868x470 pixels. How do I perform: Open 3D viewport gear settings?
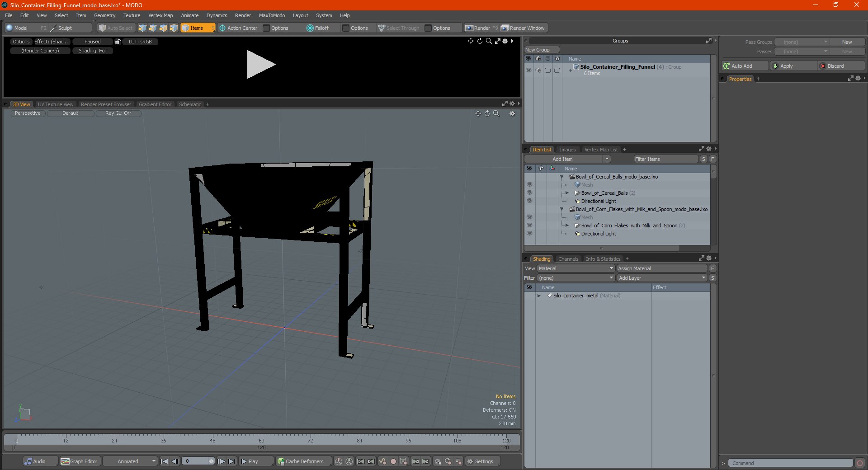[512, 113]
